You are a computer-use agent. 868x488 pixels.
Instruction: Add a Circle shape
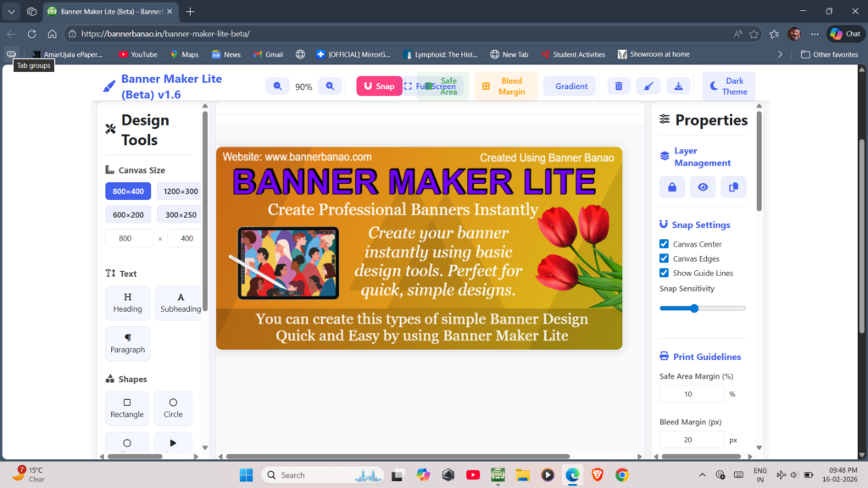pyautogui.click(x=173, y=408)
